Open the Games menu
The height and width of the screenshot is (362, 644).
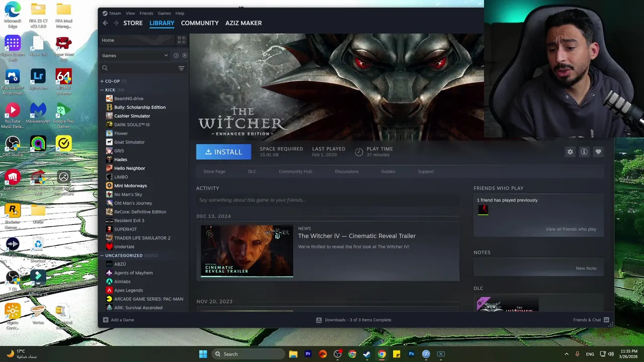(164, 13)
